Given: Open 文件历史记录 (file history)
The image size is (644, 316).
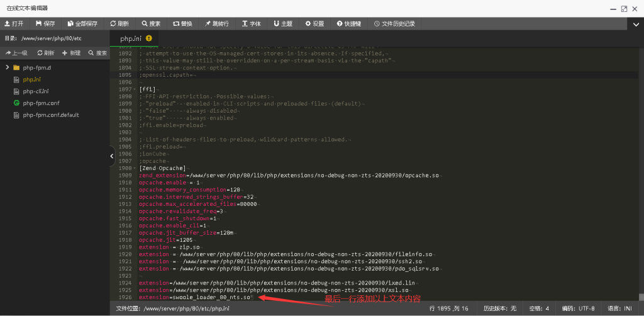Looking at the screenshot, I should tap(394, 23).
